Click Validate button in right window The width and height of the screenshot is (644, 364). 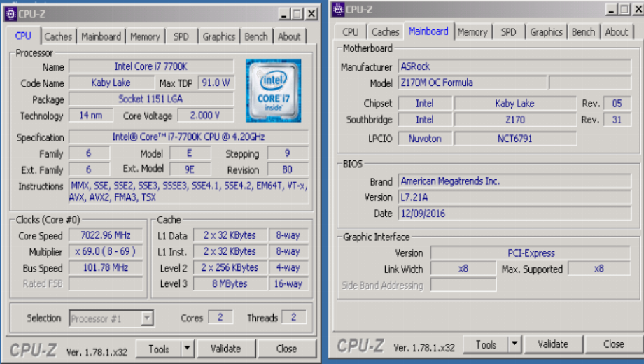coord(553,344)
